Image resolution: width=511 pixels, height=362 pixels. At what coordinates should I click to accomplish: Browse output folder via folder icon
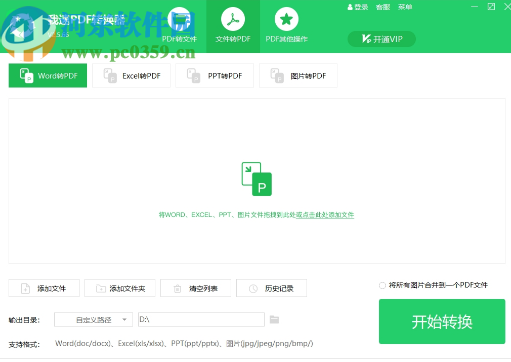(274, 319)
